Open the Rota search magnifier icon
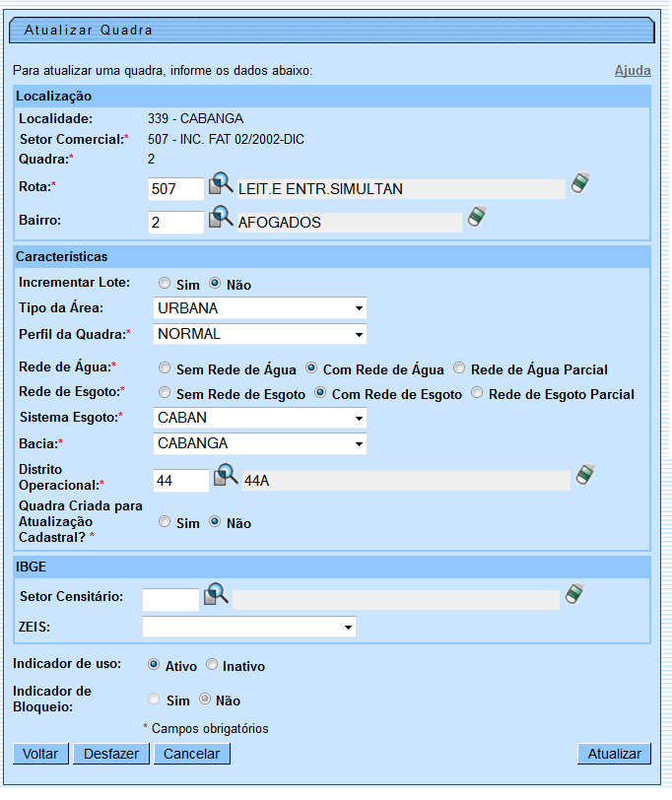The height and width of the screenshot is (800, 672). [221, 185]
